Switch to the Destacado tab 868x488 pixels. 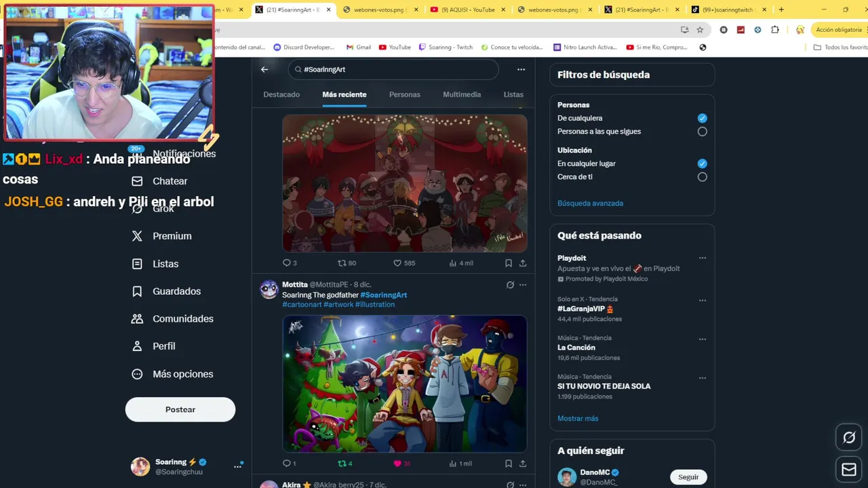(281, 95)
